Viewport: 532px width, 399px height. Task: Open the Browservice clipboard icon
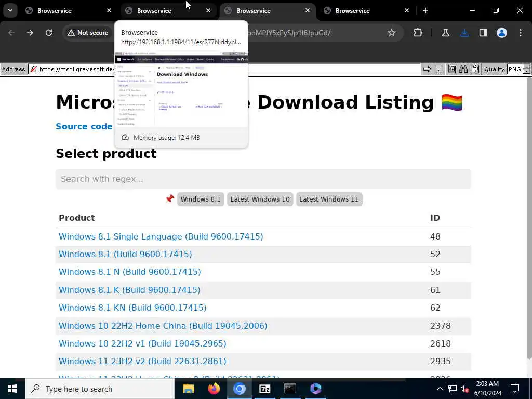coord(475,69)
